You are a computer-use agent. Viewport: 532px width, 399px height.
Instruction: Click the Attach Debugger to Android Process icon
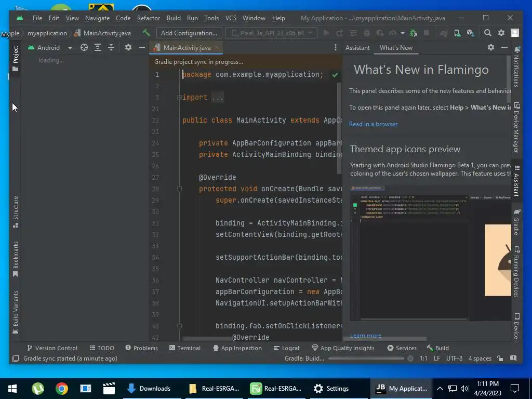413,33
